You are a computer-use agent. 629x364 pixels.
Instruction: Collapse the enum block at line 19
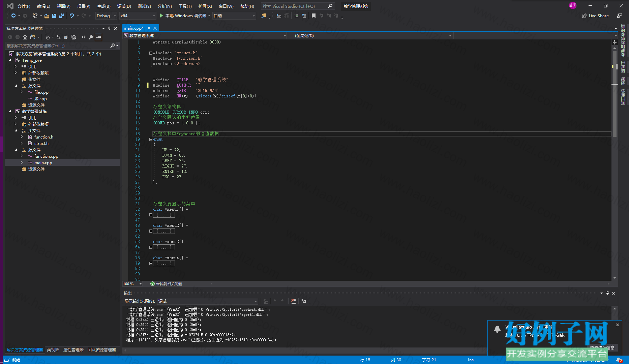coord(151,139)
